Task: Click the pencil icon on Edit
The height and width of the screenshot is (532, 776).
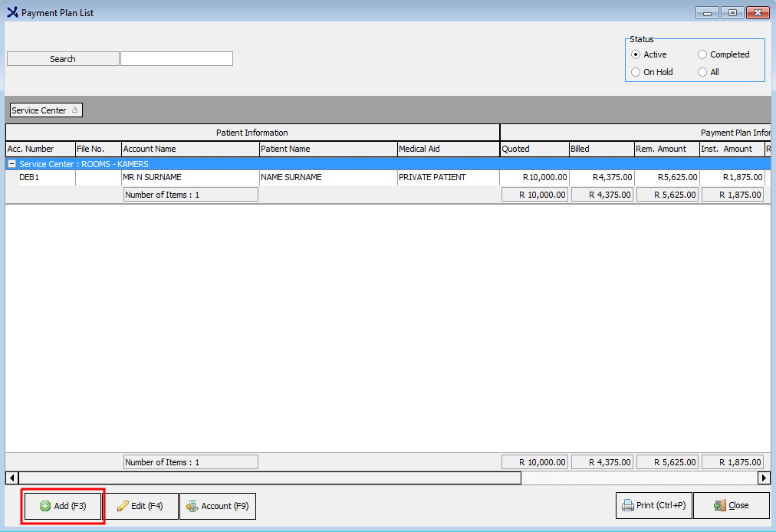Action: pos(123,506)
